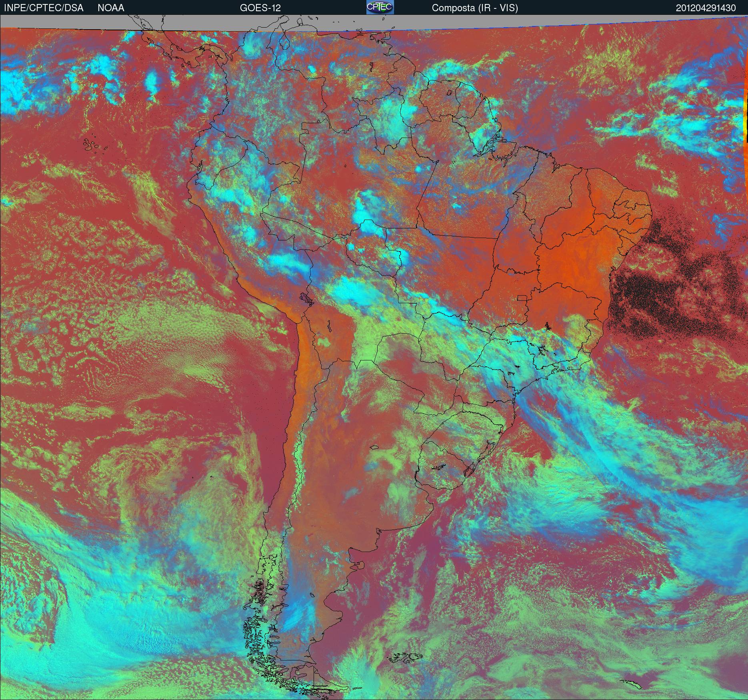Click the 201204291430 timestamp
The width and height of the screenshot is (748, 700).
click(706, 8)
